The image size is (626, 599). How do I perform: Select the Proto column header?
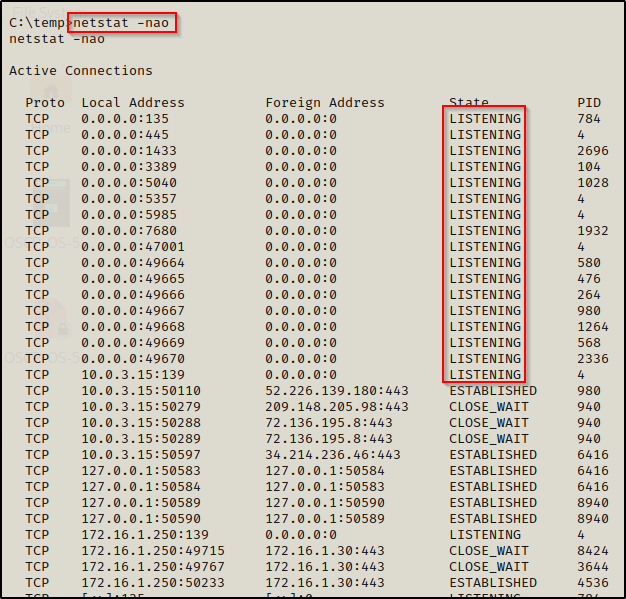[x=45, y=103]
